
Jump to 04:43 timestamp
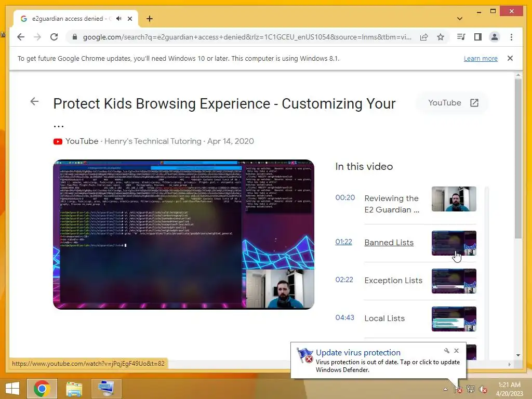pyautogui.click(x=345, y=317)
